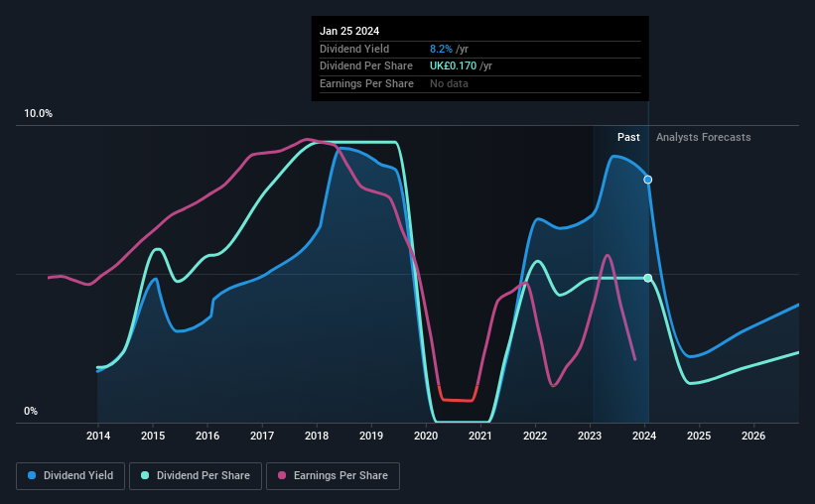Click the 'Past' label on chart

point(628,137)
